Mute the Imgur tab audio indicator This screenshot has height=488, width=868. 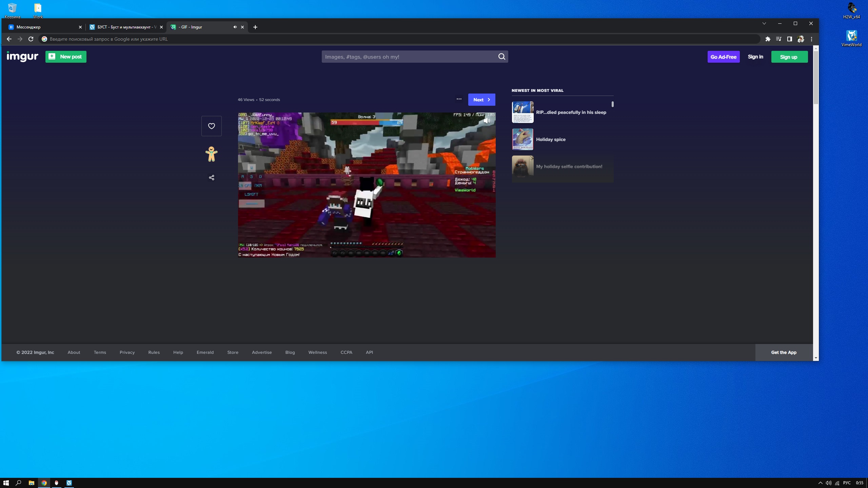(235, 27)
